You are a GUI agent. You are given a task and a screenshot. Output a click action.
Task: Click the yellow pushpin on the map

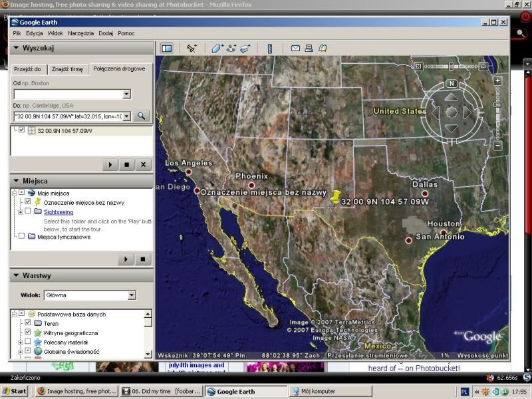tap(335, 197)
